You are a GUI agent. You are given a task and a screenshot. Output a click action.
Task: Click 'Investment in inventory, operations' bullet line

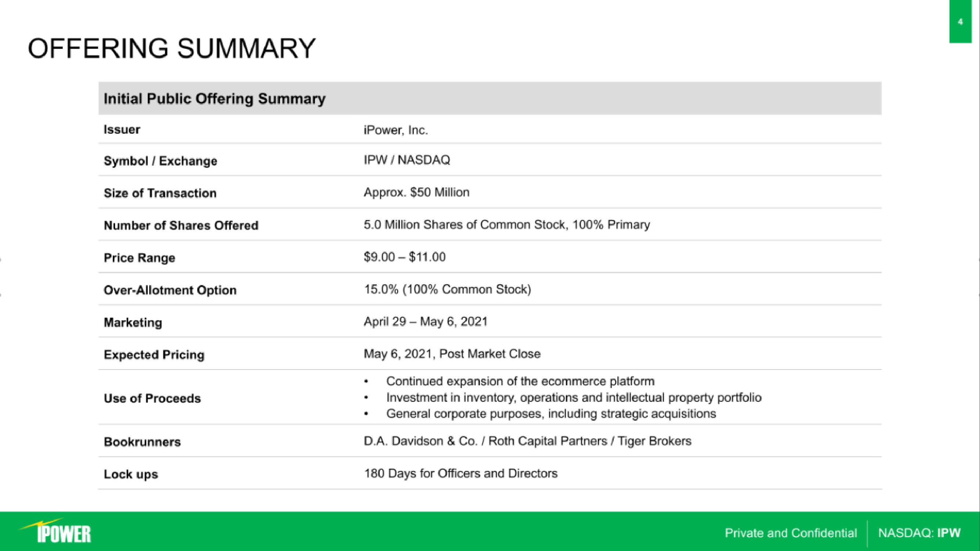(x=574, y=398)
